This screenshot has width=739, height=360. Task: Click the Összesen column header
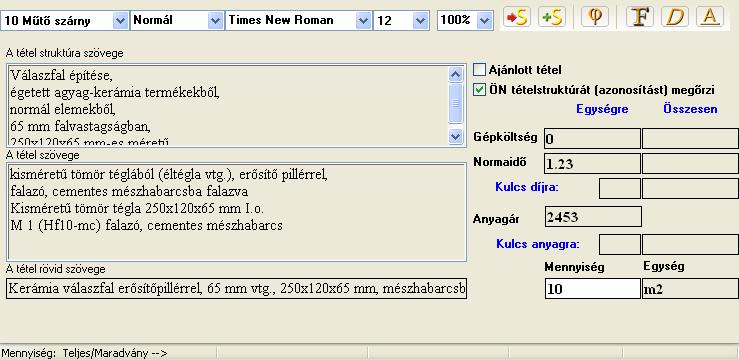coord(690,109)
